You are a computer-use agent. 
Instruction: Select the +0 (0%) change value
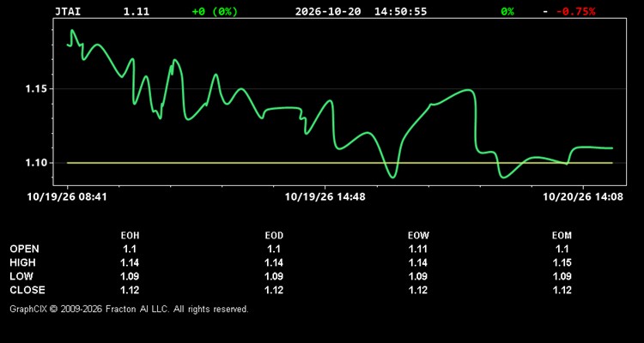215,11
